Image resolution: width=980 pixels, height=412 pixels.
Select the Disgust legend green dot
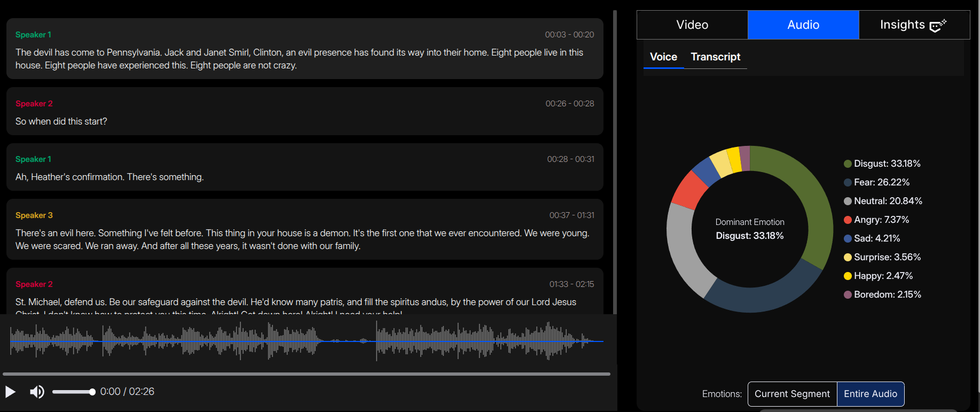point(848,164)
